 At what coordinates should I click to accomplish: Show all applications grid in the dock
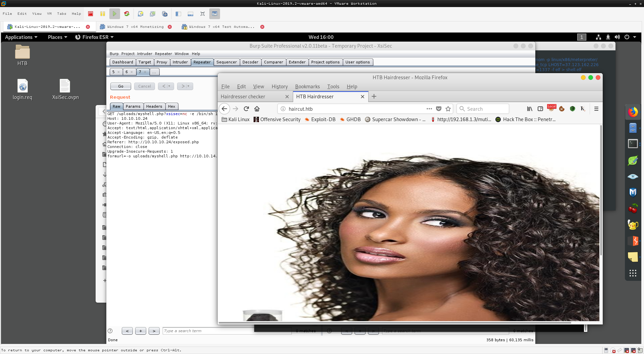633,273
